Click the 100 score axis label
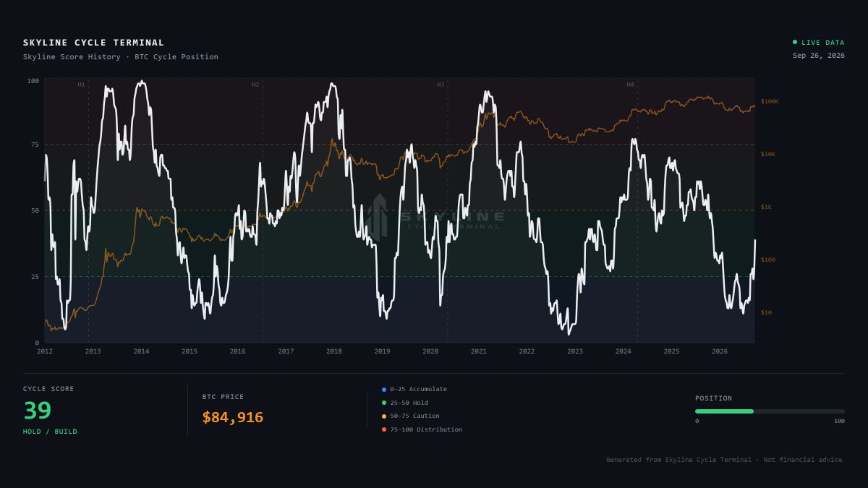 coord(33,80)
